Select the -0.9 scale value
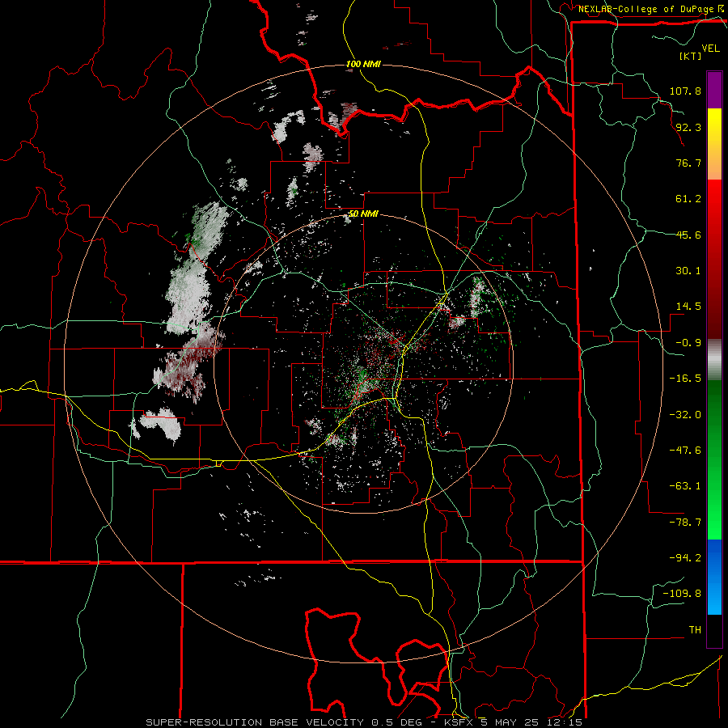This screenshot has height=728, width=728. tap(688, 343)
